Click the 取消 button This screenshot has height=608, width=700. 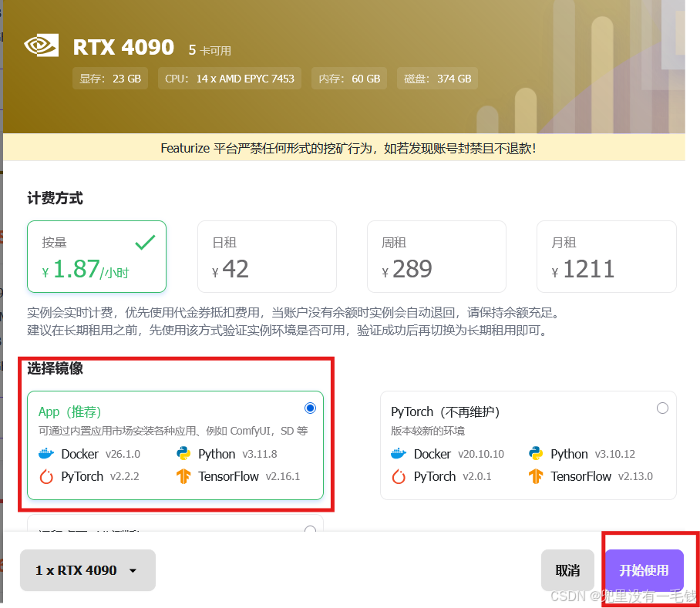(x=567, y=570)
